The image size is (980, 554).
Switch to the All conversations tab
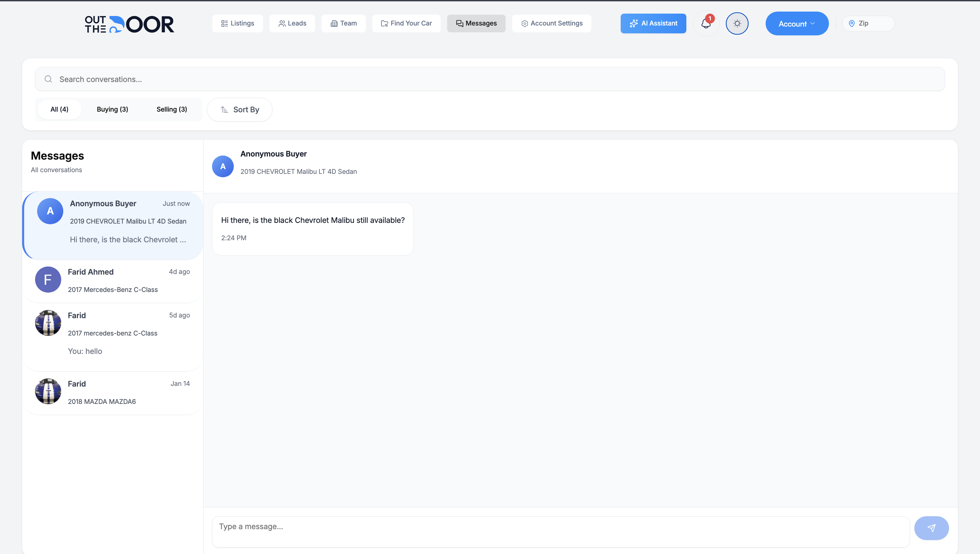59,109
